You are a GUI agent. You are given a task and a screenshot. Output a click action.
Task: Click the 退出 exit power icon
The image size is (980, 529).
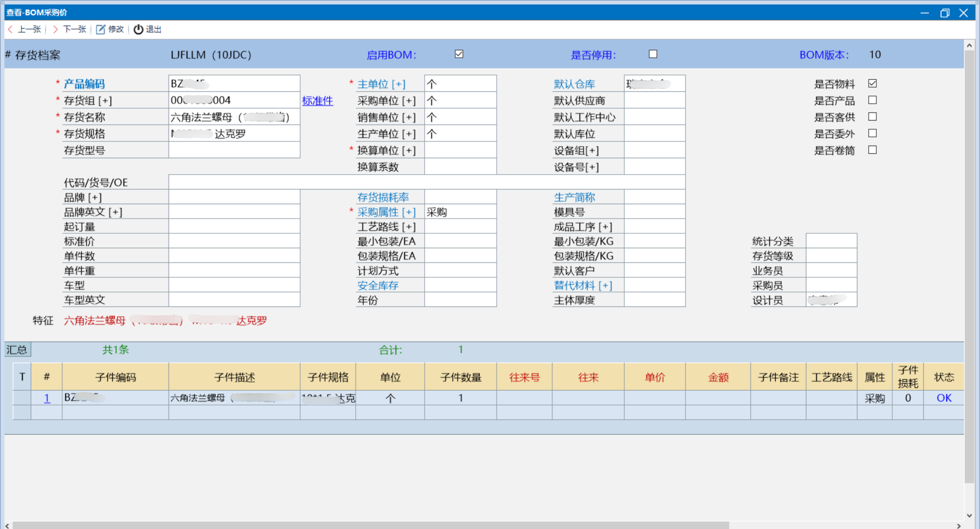click(138, 30)
